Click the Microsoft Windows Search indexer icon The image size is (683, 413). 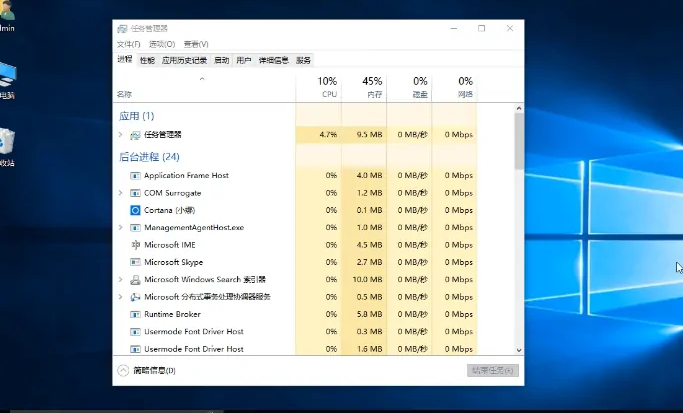pos(135,280)
